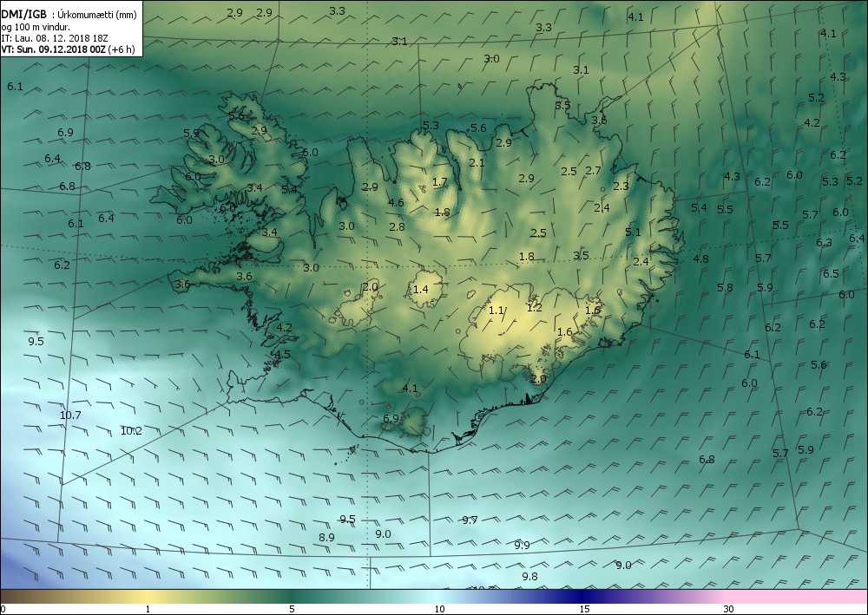868x615 pixels.
Task: Pick the 5.8 value east of Iceland
Action: tap(725, 288)
